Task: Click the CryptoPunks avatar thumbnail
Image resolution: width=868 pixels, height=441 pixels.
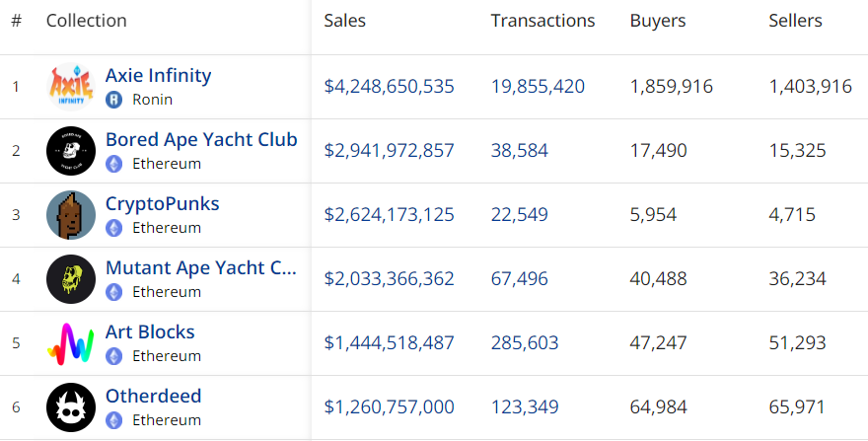Action: point(71,215)
